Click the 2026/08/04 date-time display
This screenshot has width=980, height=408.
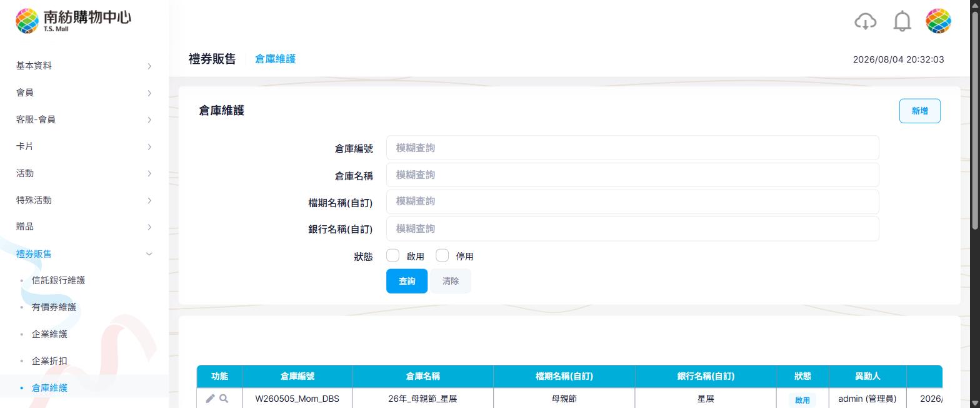click(898, 59)
